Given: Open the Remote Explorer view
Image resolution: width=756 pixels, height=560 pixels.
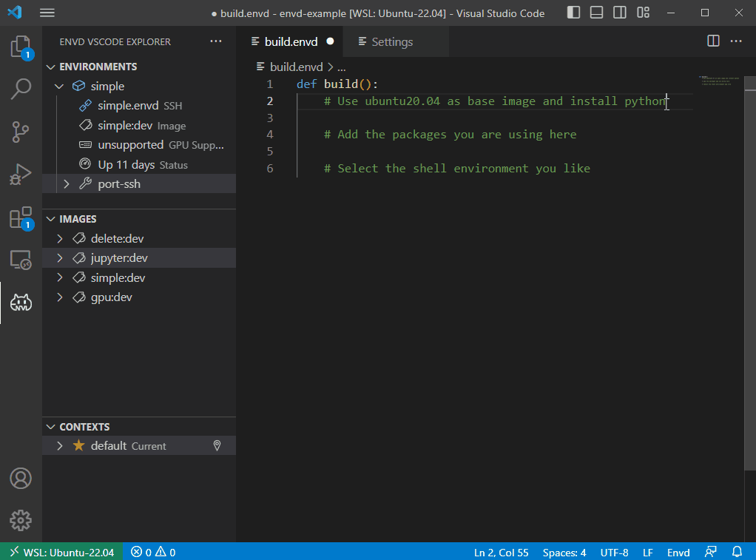Looking at the screenshot, I should tap(21, 260).
